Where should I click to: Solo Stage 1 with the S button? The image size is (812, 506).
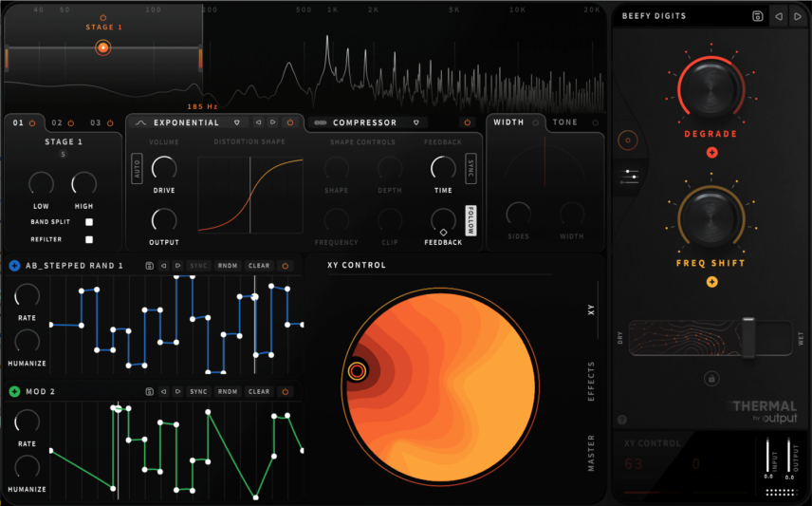[x=64, y=154]
